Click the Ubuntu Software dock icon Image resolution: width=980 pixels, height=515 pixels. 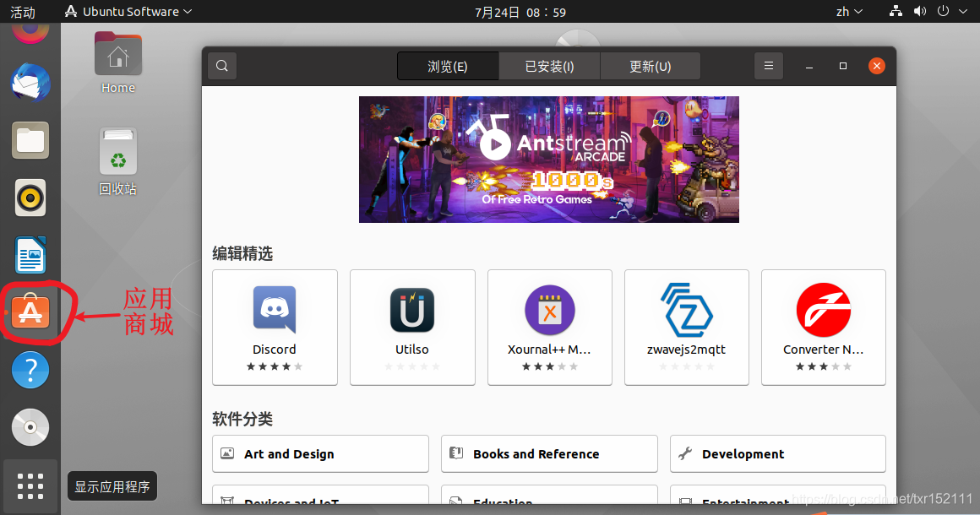pos(30,312)
